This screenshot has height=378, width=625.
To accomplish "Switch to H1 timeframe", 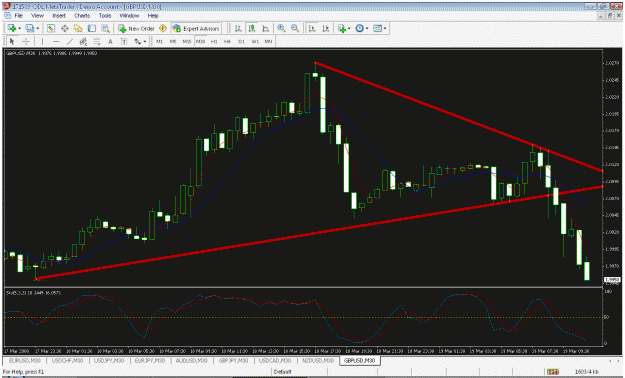I will tap(214, 41).
